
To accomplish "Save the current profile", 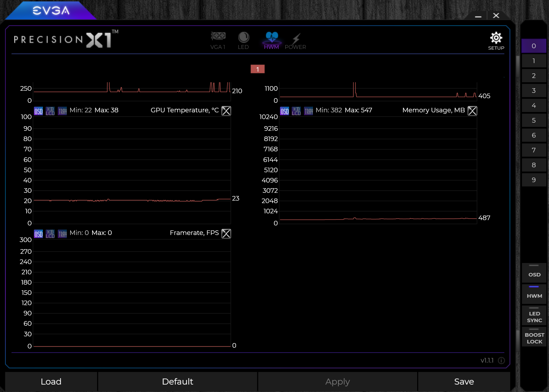I will coord(464,382).
